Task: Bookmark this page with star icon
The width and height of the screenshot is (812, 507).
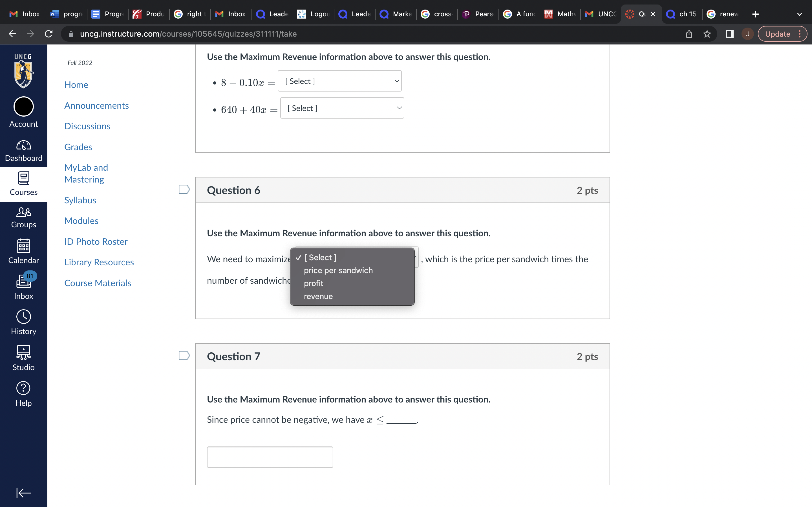Action: 707,34
